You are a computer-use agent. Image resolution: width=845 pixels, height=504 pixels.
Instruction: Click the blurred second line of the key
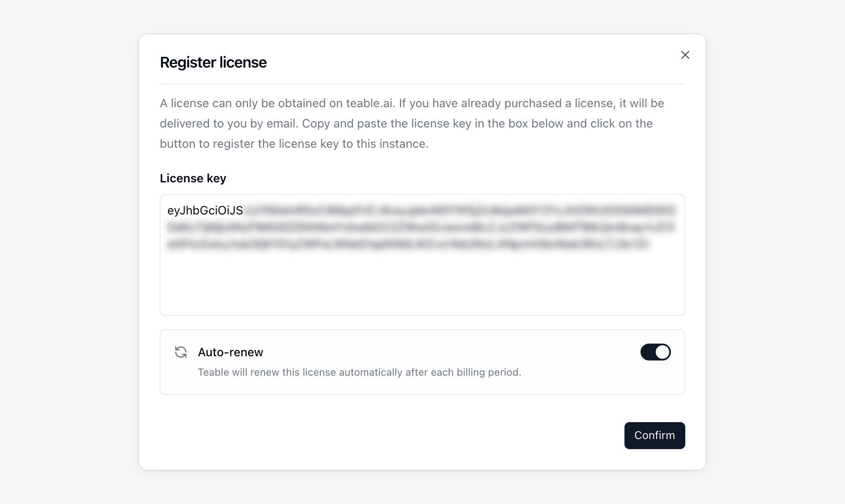pos(421,227)
